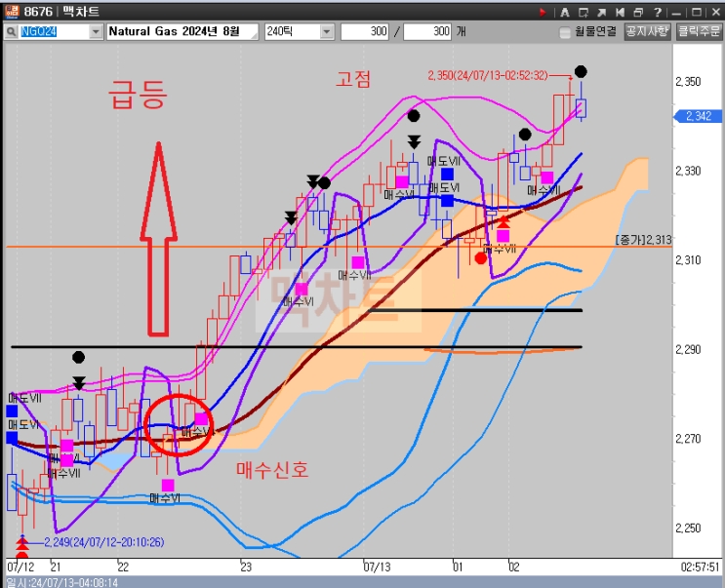Click the black dot marker above the last candle
The height and width of the screenshot is (588, 725).
coord(581,71)
